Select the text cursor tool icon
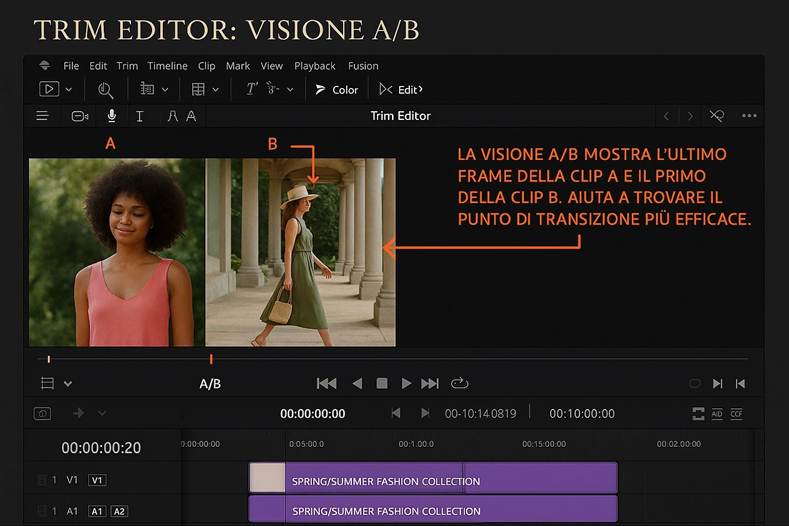This screenshot has height=526, width=789. [139, 116]
